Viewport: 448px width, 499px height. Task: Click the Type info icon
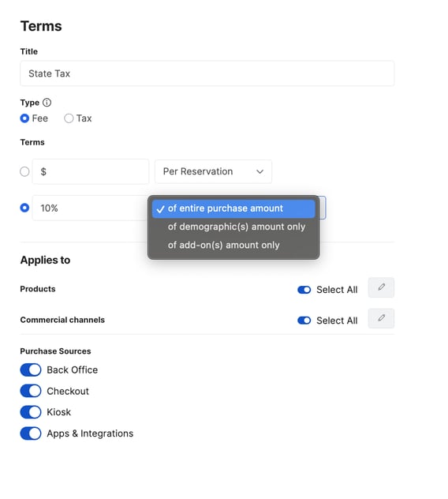(x=47, y=103)
